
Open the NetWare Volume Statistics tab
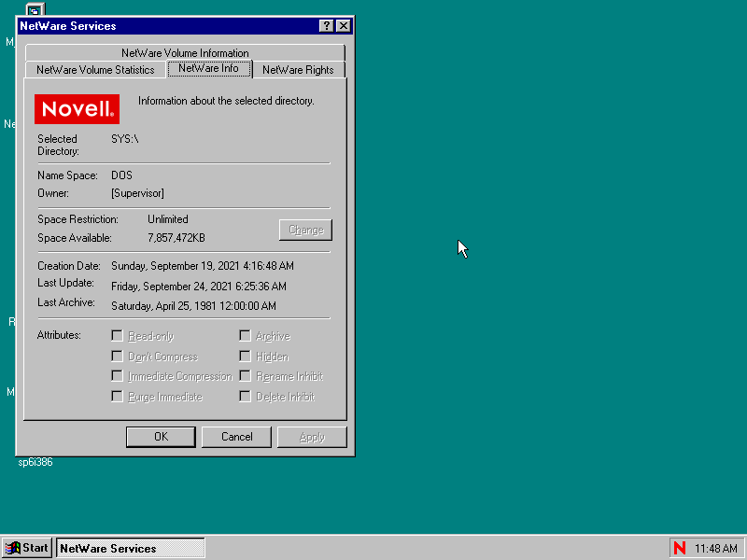click(x=95, y=69)
